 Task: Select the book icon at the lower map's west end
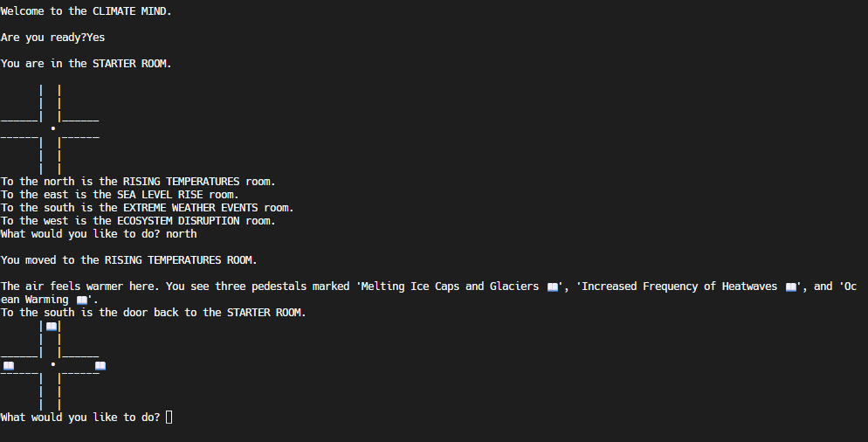click(x=9, y=365)
